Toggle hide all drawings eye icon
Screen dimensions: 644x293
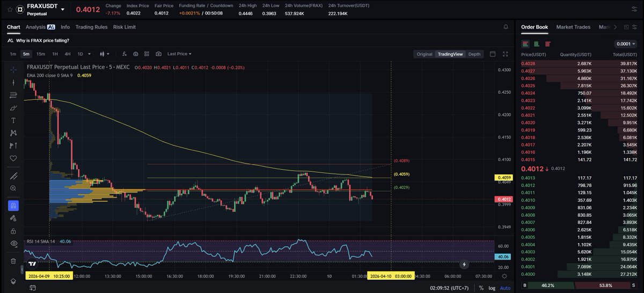click(x=13, y=244)
